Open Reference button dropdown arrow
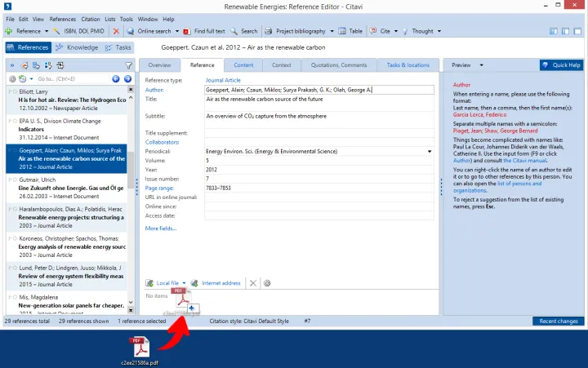The height and width of the screenshot is (368, 588). (47, 31)
